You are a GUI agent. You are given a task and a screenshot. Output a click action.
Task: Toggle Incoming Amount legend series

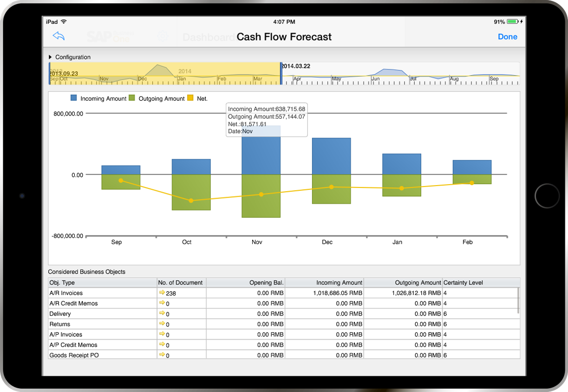tap(98, 98)
